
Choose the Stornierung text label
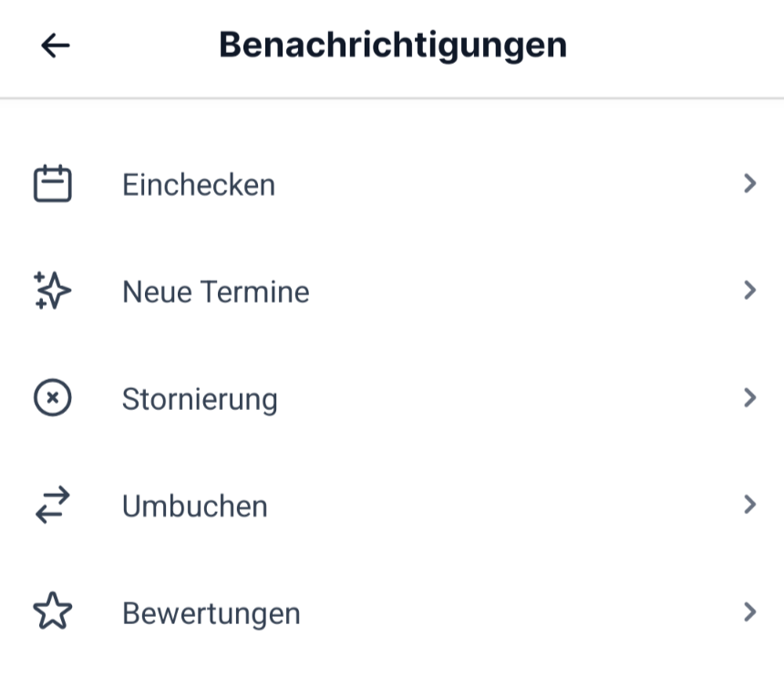(x=200, y=400)
